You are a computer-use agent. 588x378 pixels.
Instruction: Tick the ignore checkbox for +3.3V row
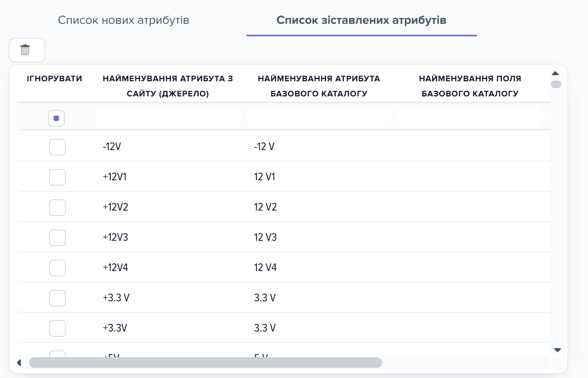(57, 328)
